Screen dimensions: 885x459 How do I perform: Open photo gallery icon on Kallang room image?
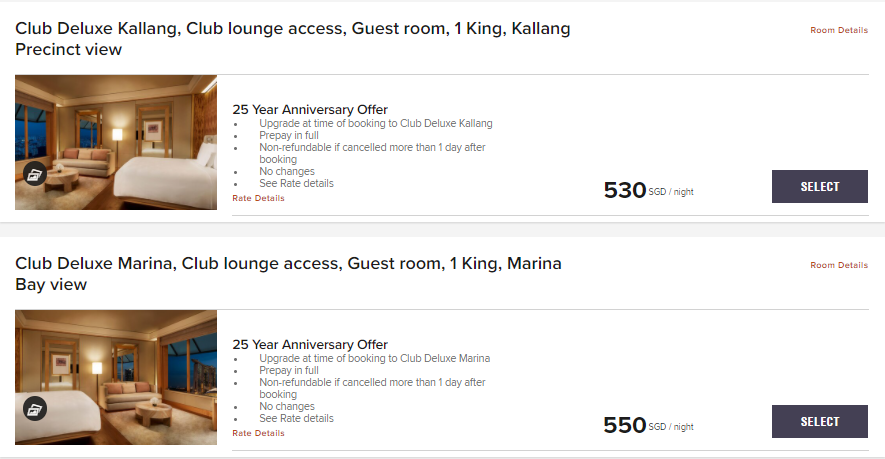pyautogui.click(x=35, y=174)
